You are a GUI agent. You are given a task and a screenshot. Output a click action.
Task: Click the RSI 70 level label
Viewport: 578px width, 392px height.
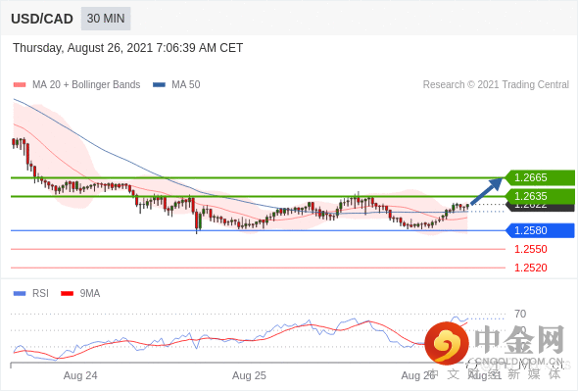520,315
